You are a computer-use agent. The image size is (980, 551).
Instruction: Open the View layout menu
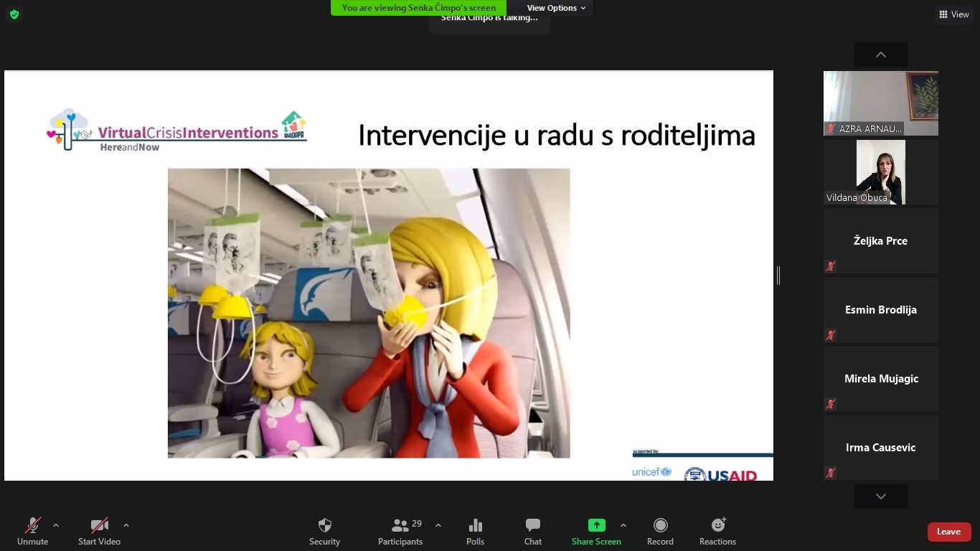tap(953, 14)
